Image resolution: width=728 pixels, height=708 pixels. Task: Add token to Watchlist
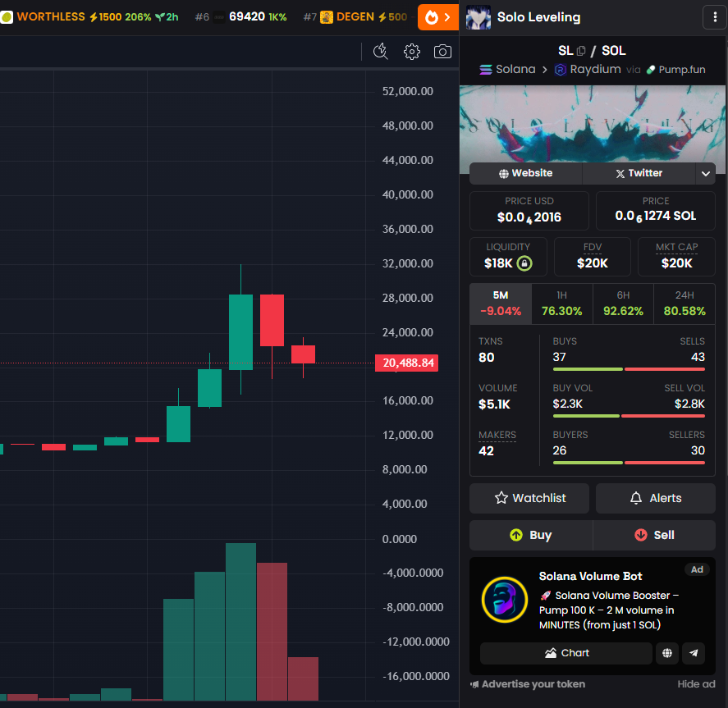[529, 498]
